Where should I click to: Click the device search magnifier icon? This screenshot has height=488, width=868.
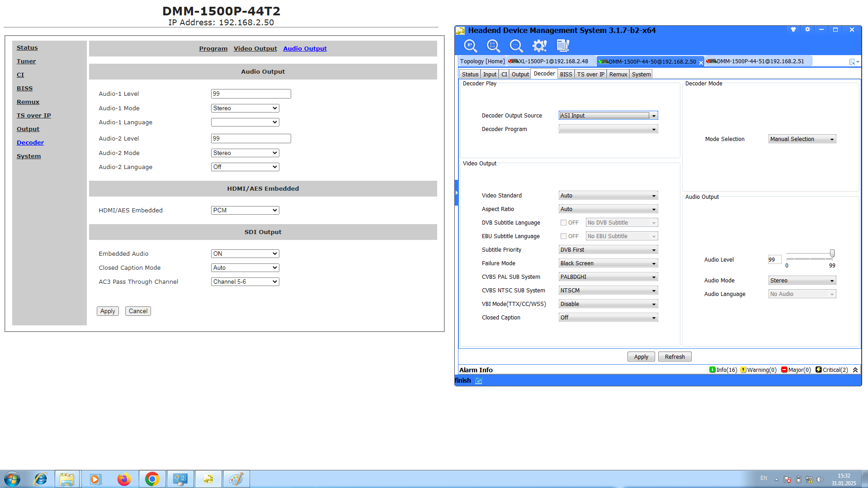493,46
